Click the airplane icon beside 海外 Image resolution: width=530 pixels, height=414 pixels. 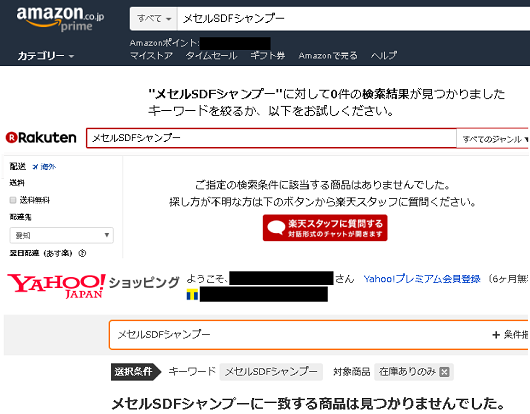(35, 167)
